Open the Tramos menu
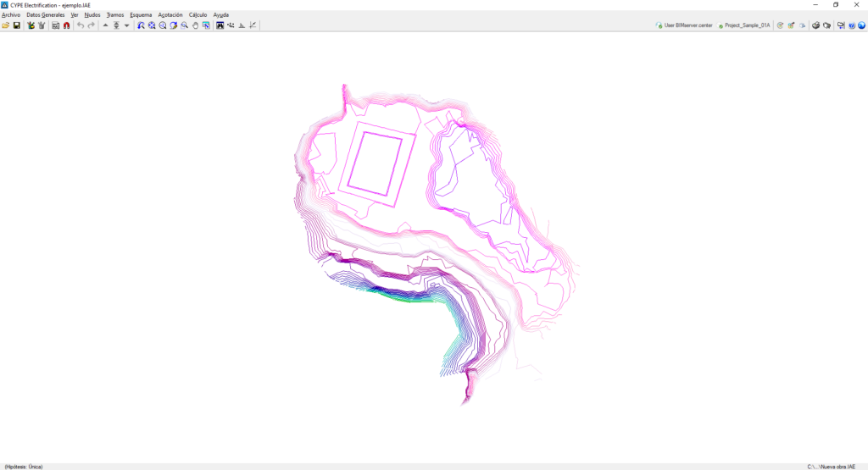Viewport: 868px width, 470px height. [x=115, y=15]
